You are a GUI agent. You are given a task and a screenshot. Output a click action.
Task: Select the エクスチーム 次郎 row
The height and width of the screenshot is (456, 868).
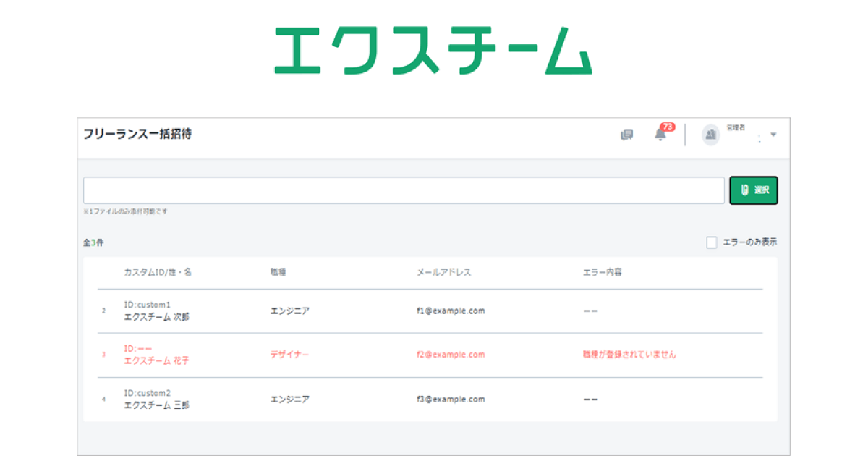(x=156, y=317)
